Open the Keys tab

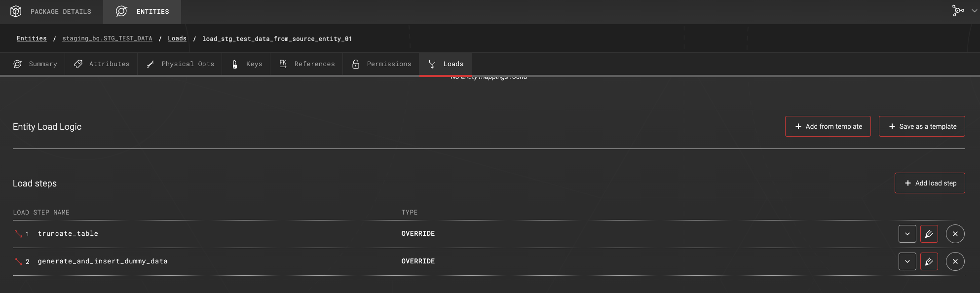pyautogui.click(x=246, y=64)
